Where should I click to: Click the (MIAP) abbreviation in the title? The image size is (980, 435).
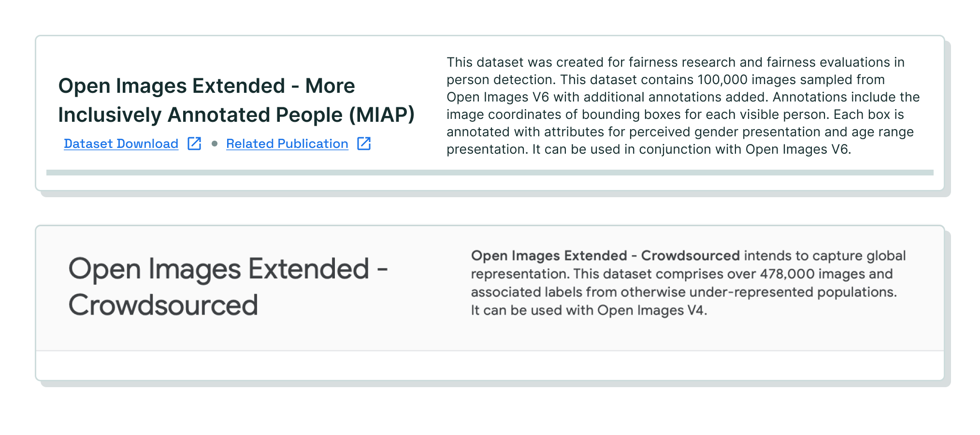pyautogui.click(x=382, y=115)
